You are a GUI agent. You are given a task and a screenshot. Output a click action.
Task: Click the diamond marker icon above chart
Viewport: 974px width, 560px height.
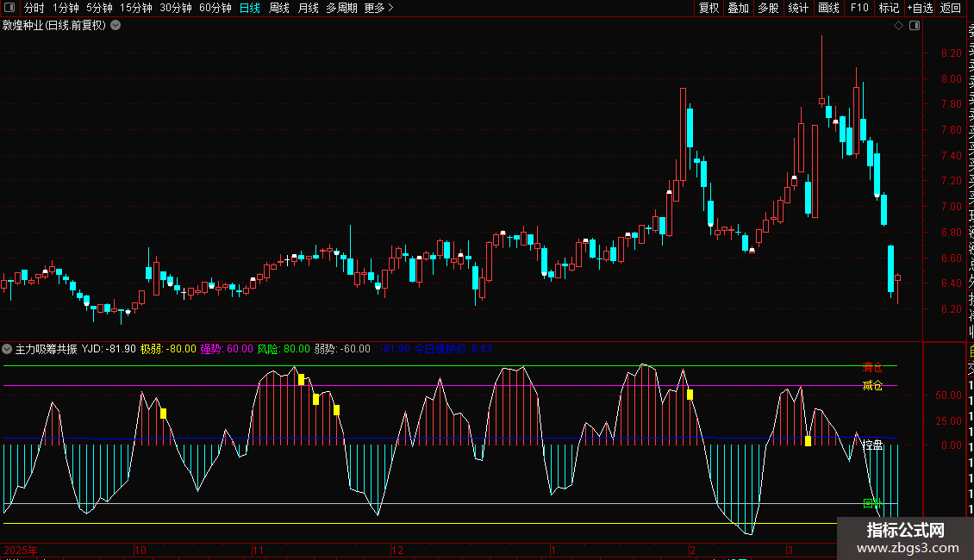[898, 26]
